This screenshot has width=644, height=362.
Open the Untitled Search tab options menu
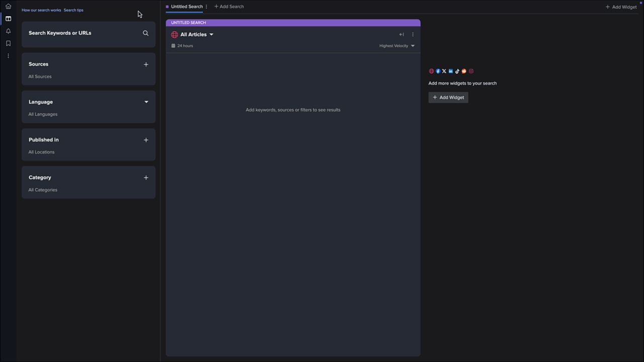tap(206, 7)
